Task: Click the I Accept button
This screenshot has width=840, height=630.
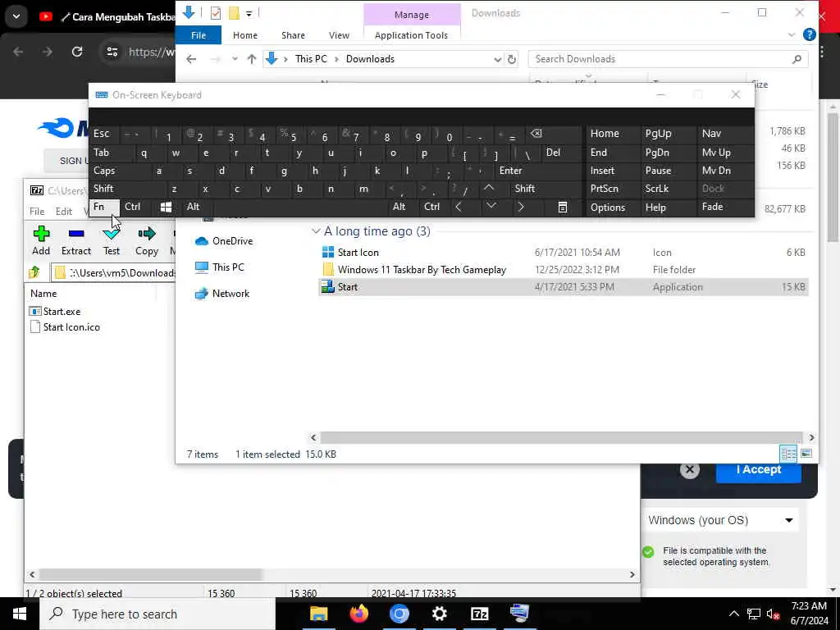Action: click(758, 470)
